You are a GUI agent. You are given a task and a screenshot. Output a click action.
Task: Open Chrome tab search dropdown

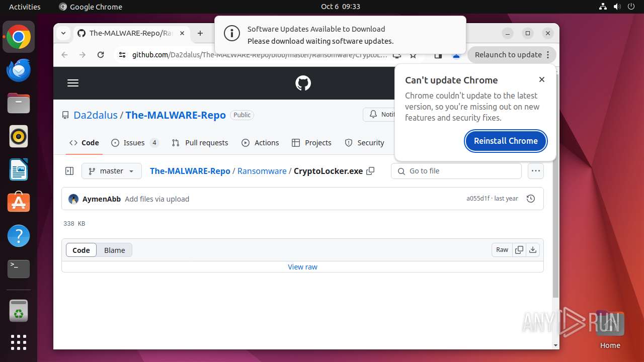(x=63, y=33)
